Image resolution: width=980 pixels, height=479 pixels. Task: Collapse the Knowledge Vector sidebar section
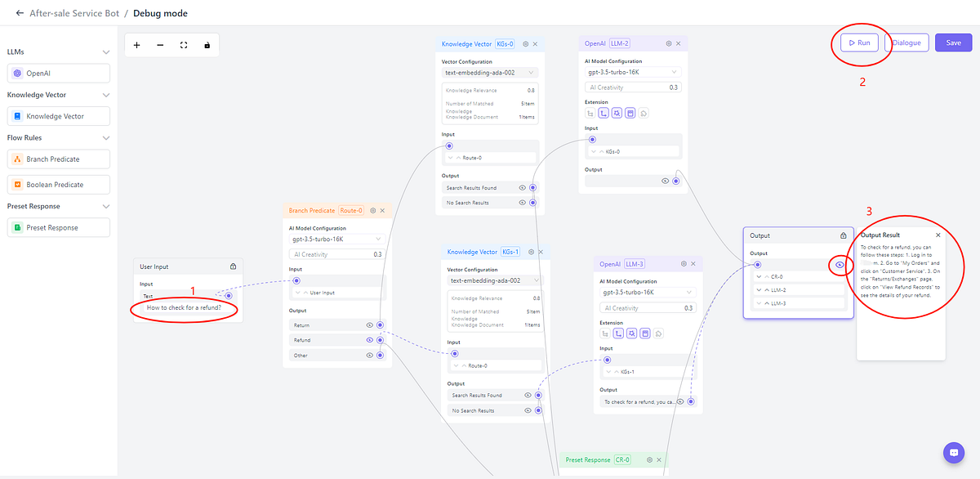point(105,96)
